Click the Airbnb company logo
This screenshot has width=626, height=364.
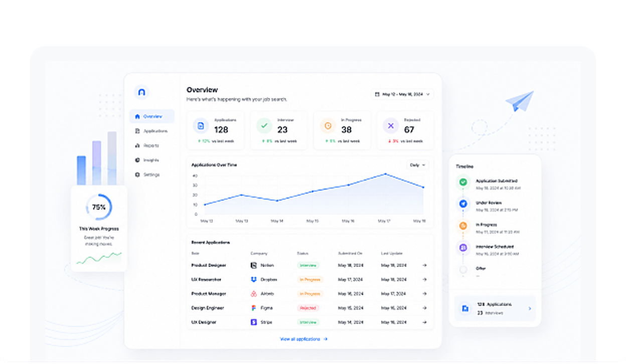coord(253,294)
